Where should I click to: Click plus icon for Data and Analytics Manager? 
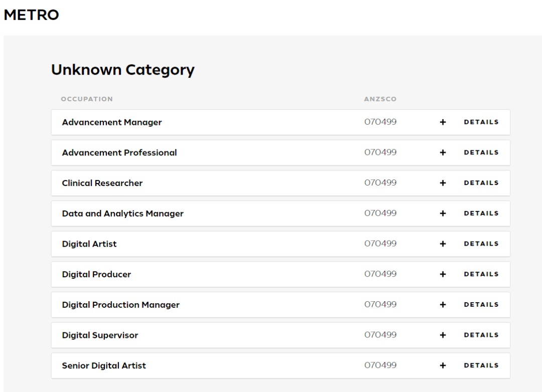click(443, 214)
